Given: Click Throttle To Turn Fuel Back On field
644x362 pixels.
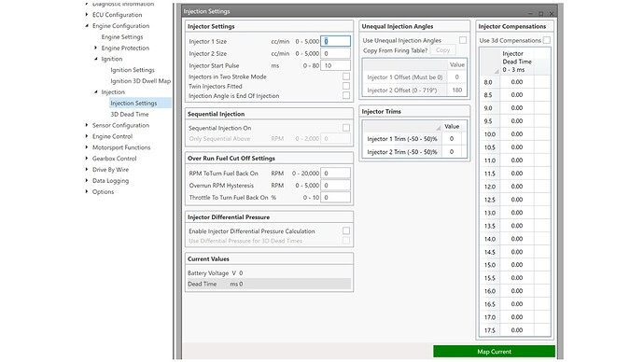Looking at the screenshot, I should coord(336,198).
